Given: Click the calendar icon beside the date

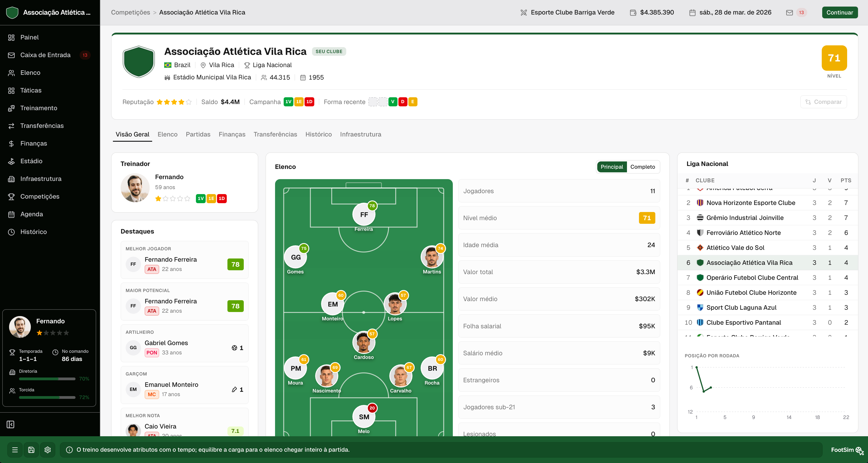Looking at the screenshot, I should [x=692, y=12].
